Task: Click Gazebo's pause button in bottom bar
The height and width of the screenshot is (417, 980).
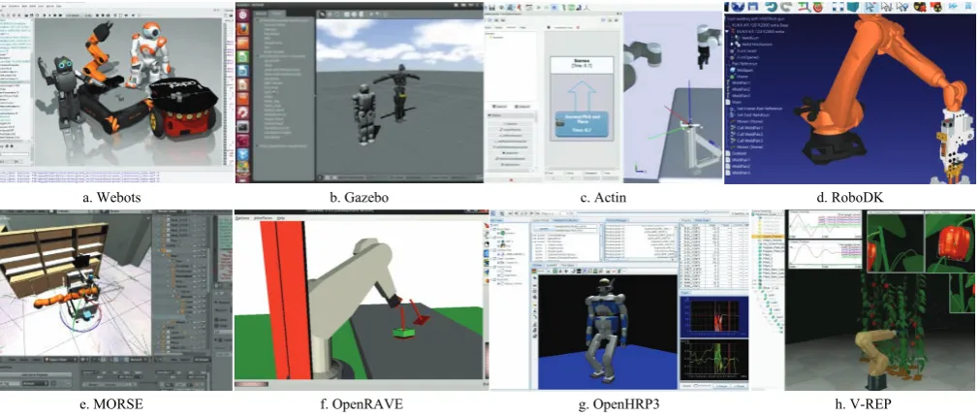Action: pyautogui.click(x=328, y=177)
